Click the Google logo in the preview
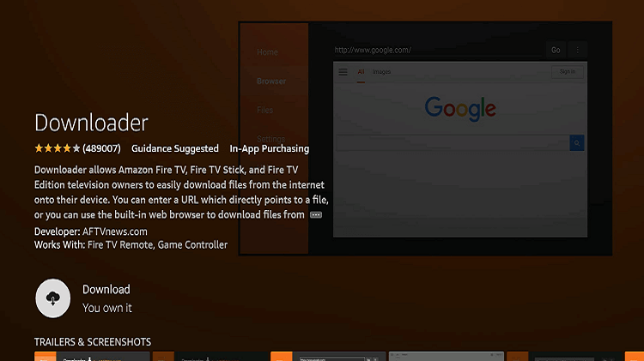Image resolution: width=644 pixels, height=361 pixels. tap(460, 109)
